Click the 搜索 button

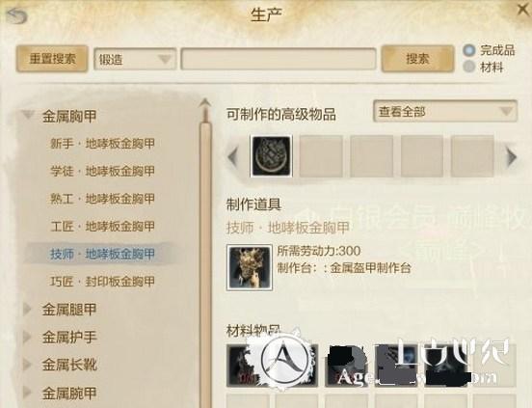tap(417, 59)
